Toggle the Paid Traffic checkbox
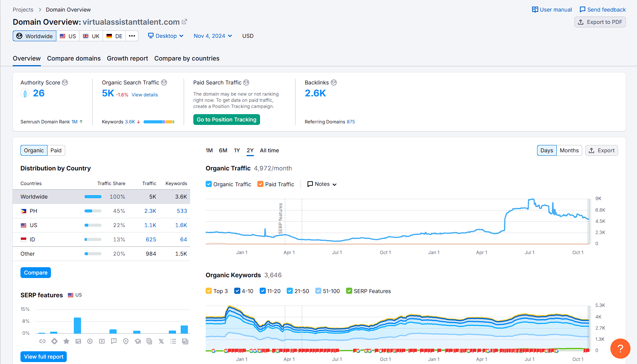637x364 pixels. click(260, 184)
